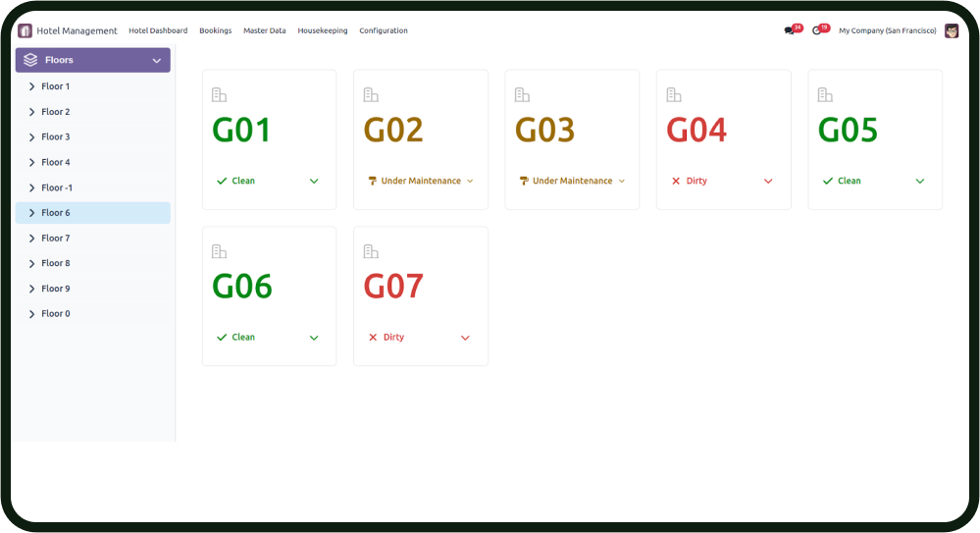Click the layers icon beside Floors
This screenshot has height=533, width=980.
click(30, 60)
